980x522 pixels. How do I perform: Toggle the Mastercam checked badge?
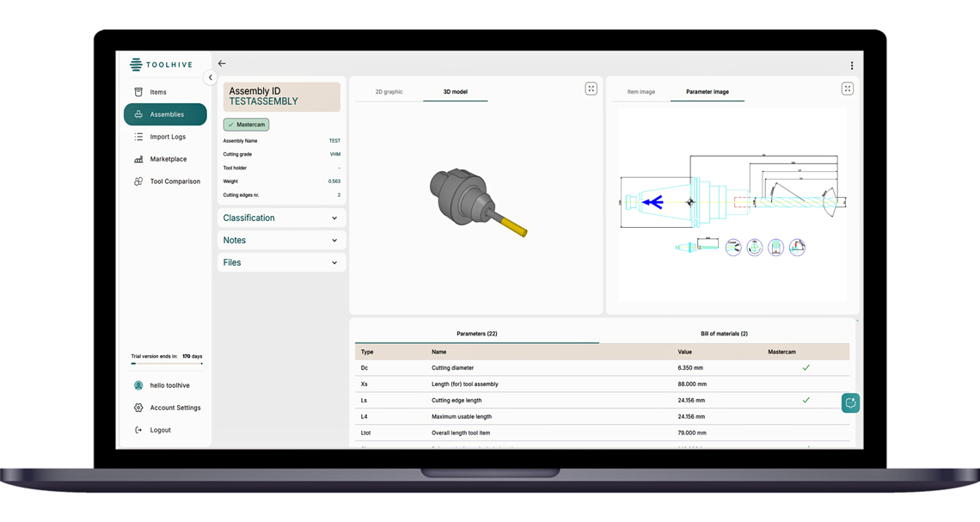(x=247, y=125)
